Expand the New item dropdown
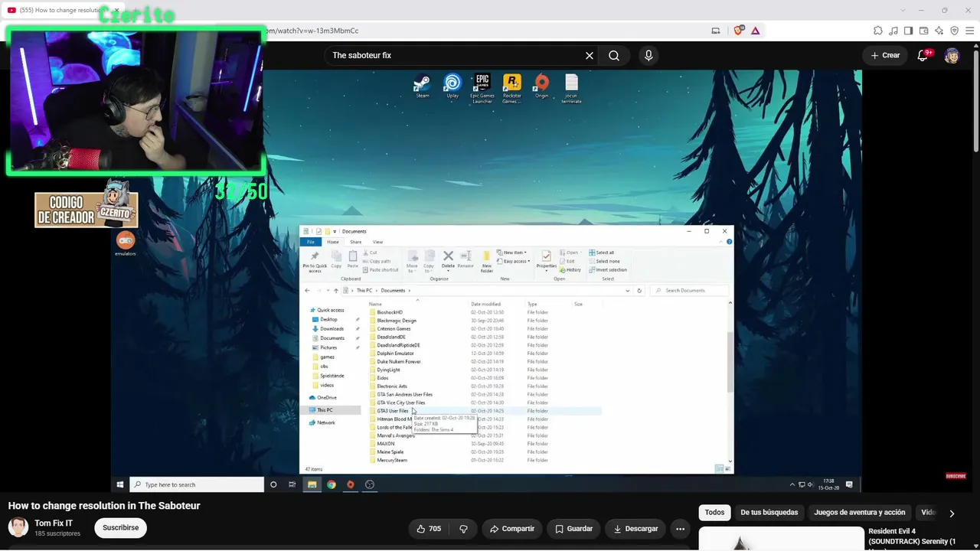Screen dimensions: 980x551 pos(511,253)
